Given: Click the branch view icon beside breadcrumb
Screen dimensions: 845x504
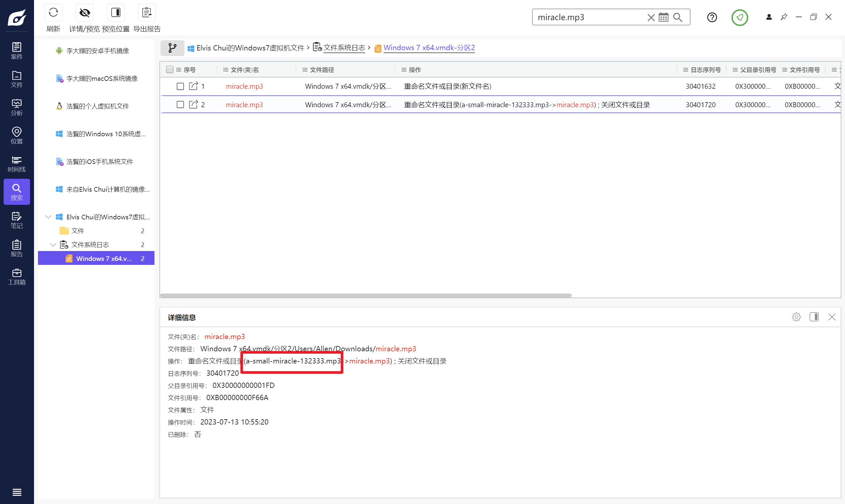Looking at the screenshot, I should pos(172,48).
